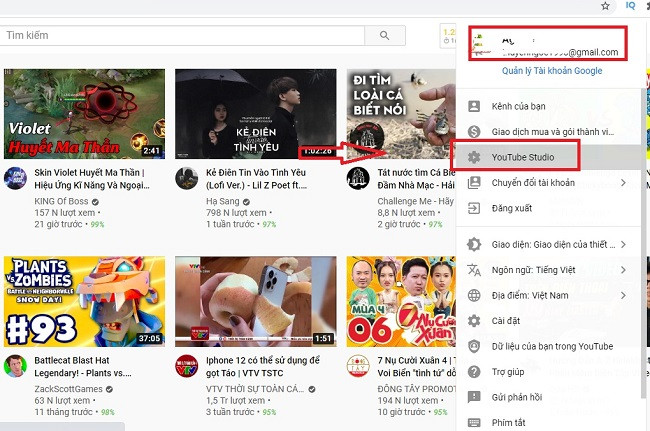Select Giao dịch mua và gói thành viên
This screenshot has width=650, height=431.
pyautogui.click(x=548, y=132)
